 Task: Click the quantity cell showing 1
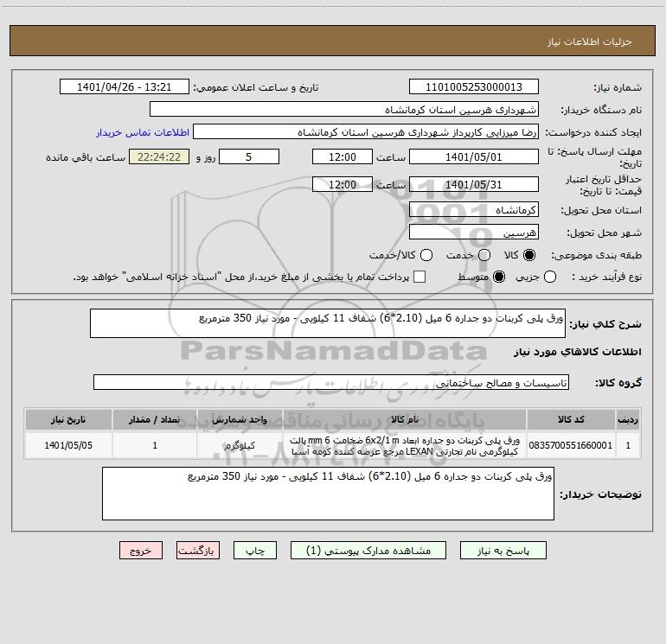tap(155, 445)
